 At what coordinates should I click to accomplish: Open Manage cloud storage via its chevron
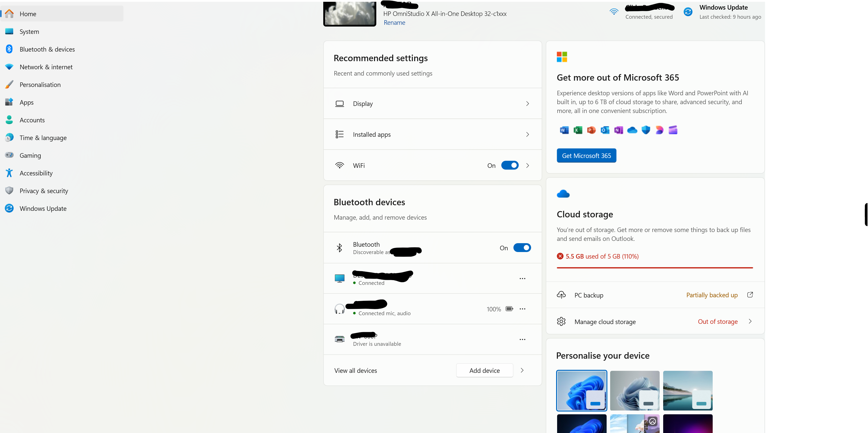point(750,321)
